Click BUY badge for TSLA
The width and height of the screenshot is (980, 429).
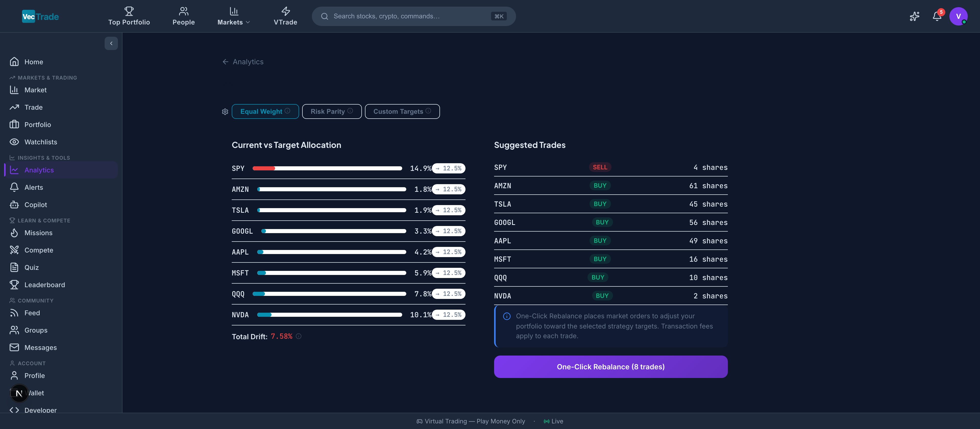click(600, 204)
